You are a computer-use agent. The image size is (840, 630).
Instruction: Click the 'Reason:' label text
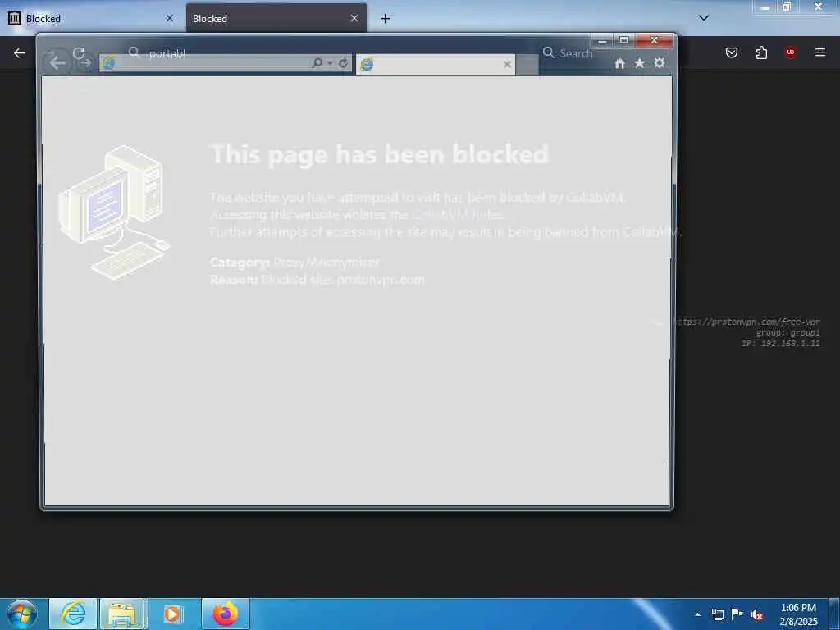click(234, 280)
